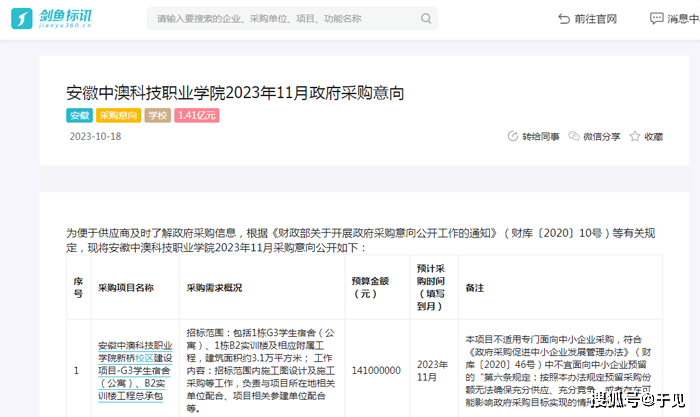Bookmark with the 收藏 label

point(654,137)
